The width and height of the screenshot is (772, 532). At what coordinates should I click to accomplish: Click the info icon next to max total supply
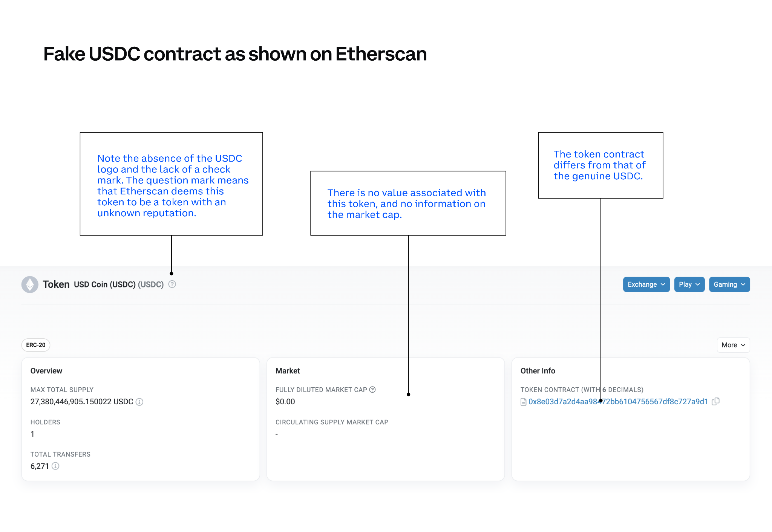139,402
